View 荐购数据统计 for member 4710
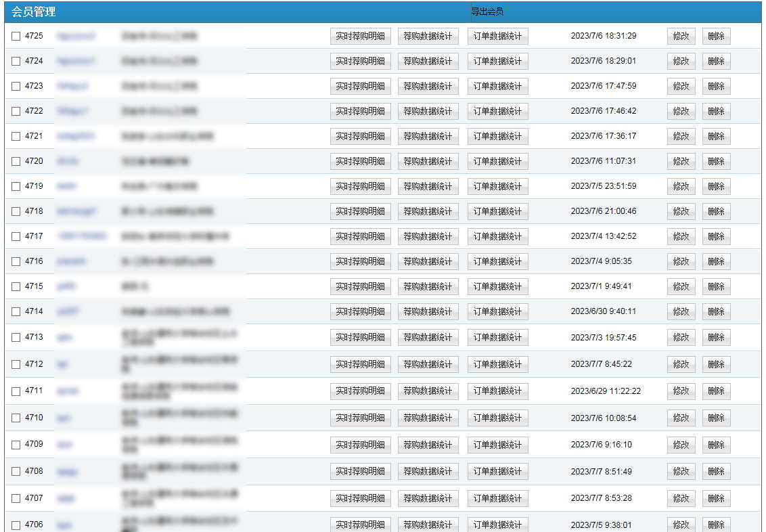The height and width of the screenshot is (532, 766). click(428, 418)
